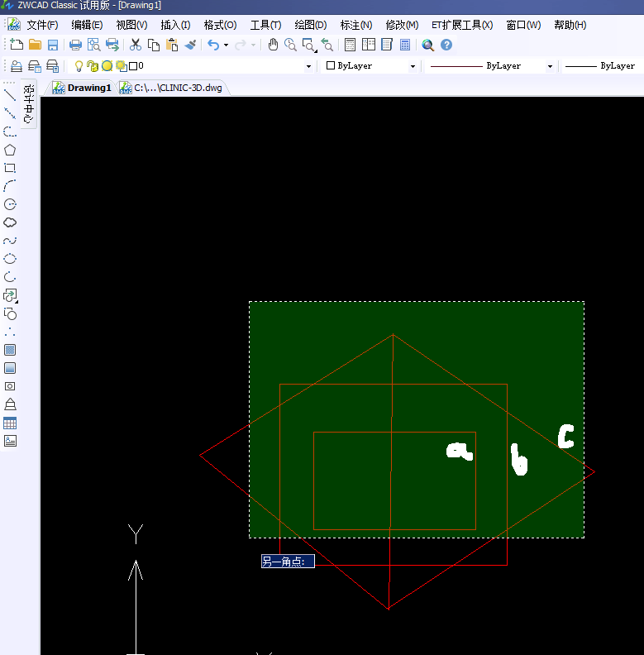Click the Hatch fill tool
644x655 pixels.
[x=10, y=350]
